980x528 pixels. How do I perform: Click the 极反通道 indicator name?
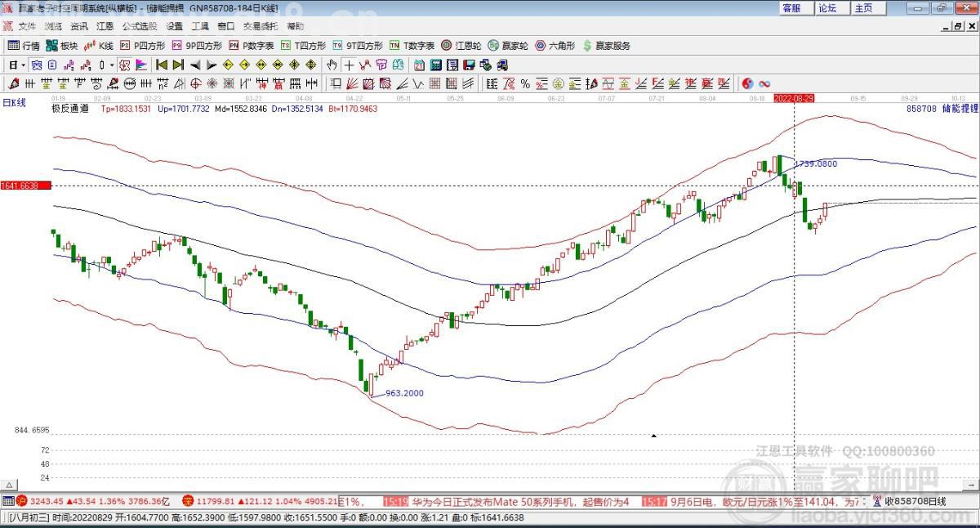pyautogui.click(x=70, y=108)
